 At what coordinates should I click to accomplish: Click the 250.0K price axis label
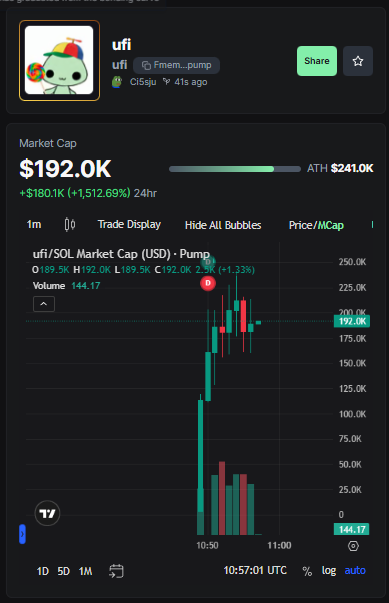tap(352, 262)
